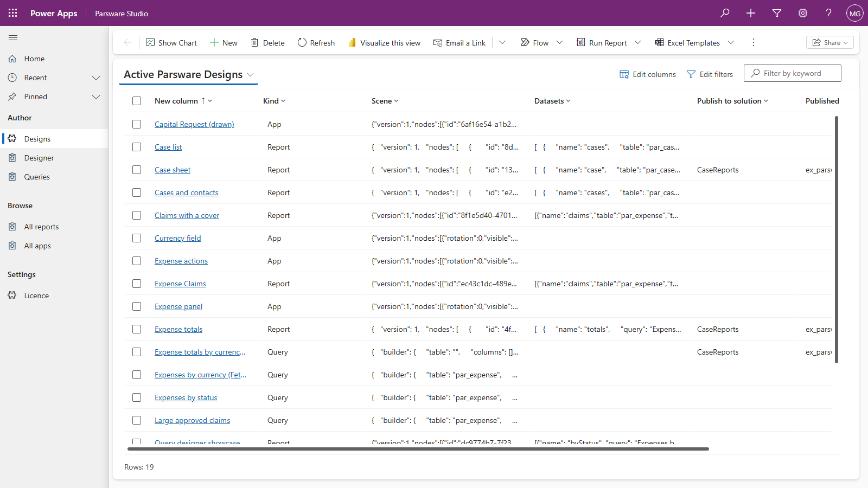Image resolution: width=868 pixels, height=488 pixels.
Task: Open the Expense totals design link
Action: tap(178, 329)
